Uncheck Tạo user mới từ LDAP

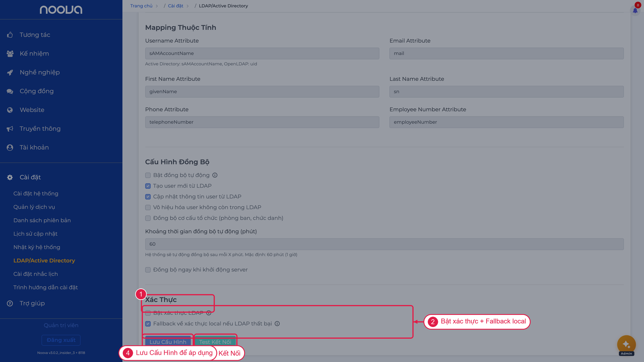[x=148, y=186]
